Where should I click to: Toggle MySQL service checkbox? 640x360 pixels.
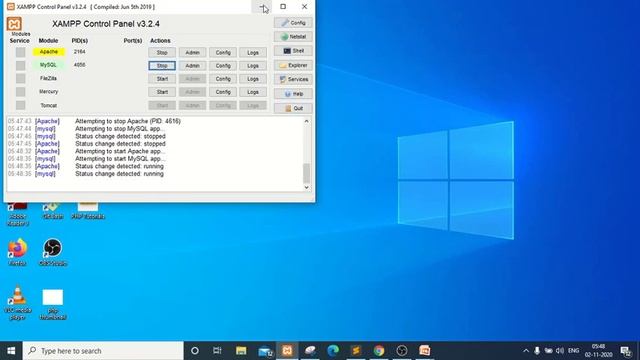pos(20,65)
